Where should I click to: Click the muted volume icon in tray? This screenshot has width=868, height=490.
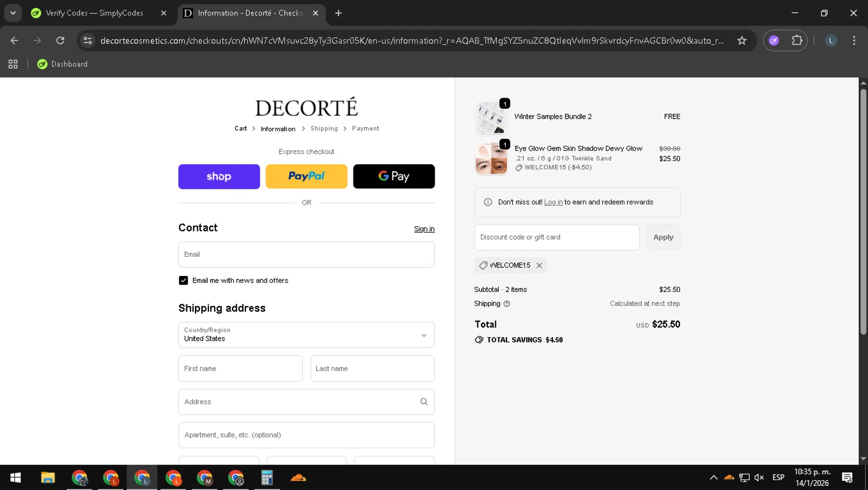pyautogui.click(x=759, y=478)
